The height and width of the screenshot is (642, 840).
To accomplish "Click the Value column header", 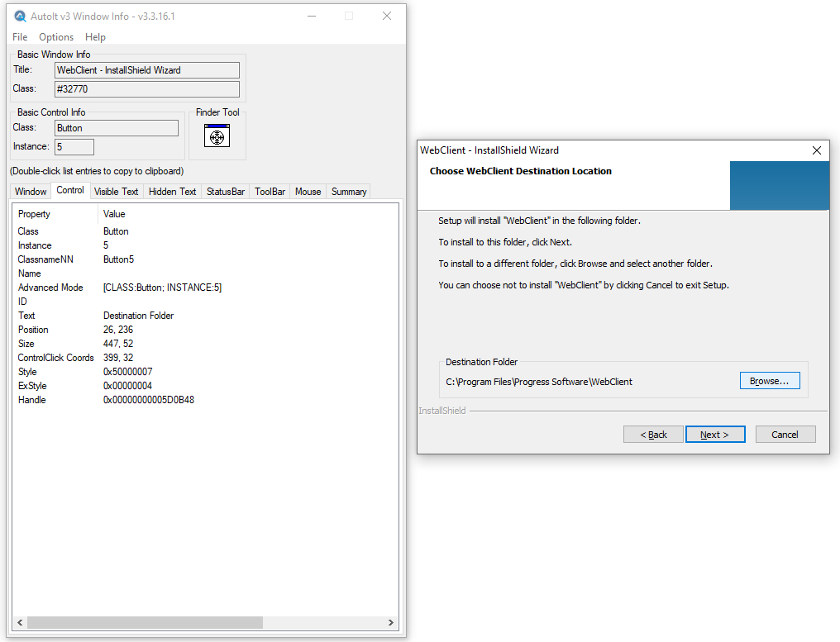I will (x=114, y=214).
